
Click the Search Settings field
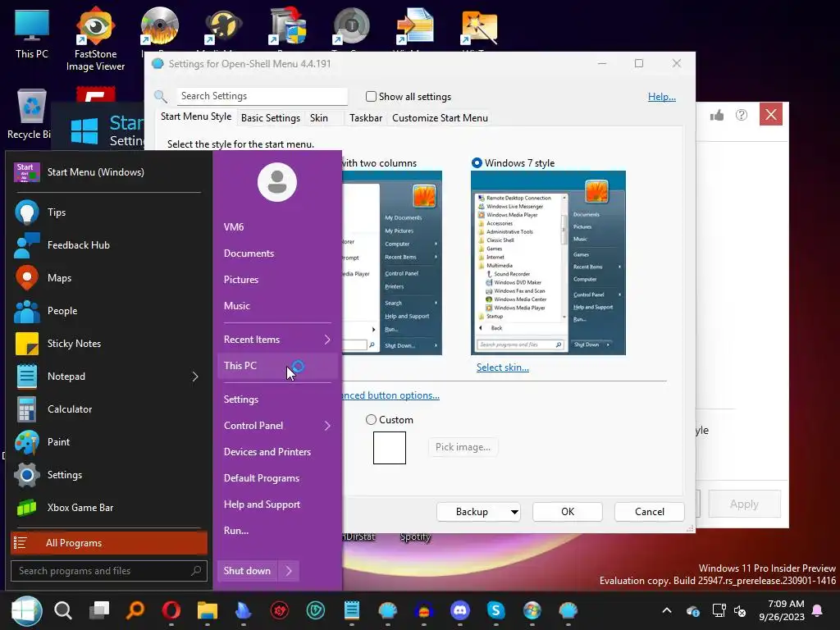(x=262, y=97)
